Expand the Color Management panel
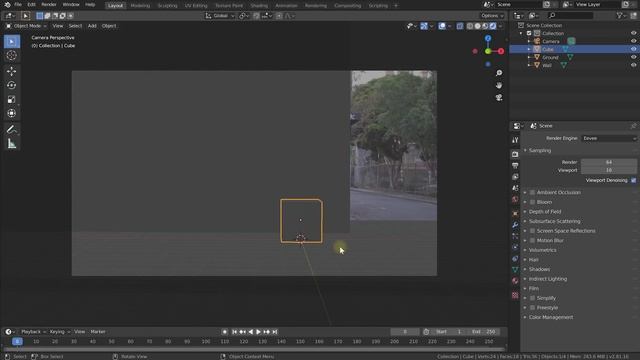The image size is (640, 360). click(x=551, y=317)
